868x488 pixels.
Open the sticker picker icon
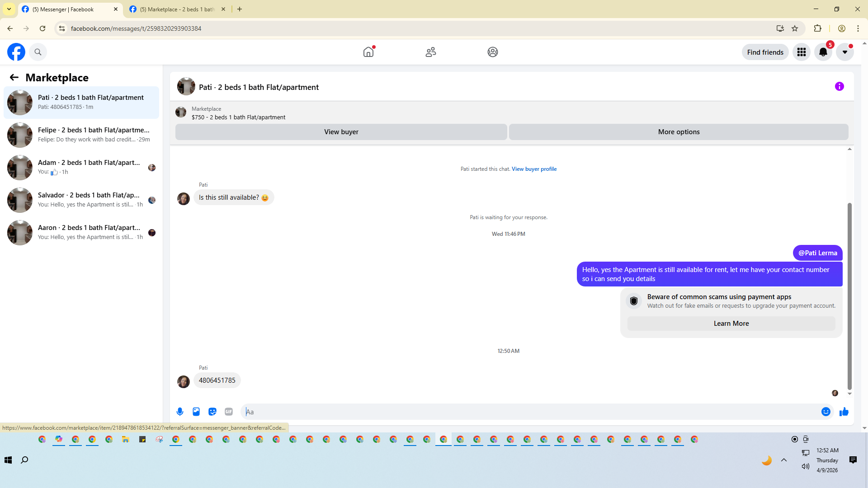(x=212, y=412)
